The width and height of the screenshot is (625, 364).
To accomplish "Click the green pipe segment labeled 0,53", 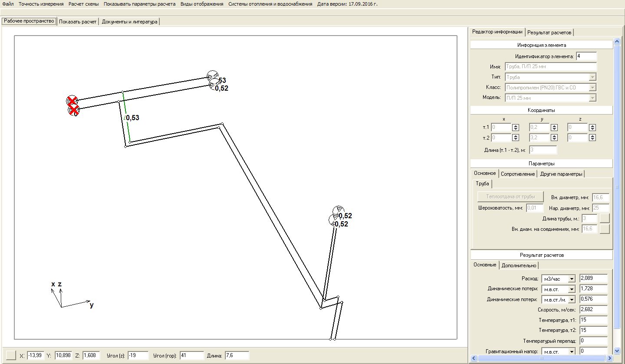I will click(126, 117).
